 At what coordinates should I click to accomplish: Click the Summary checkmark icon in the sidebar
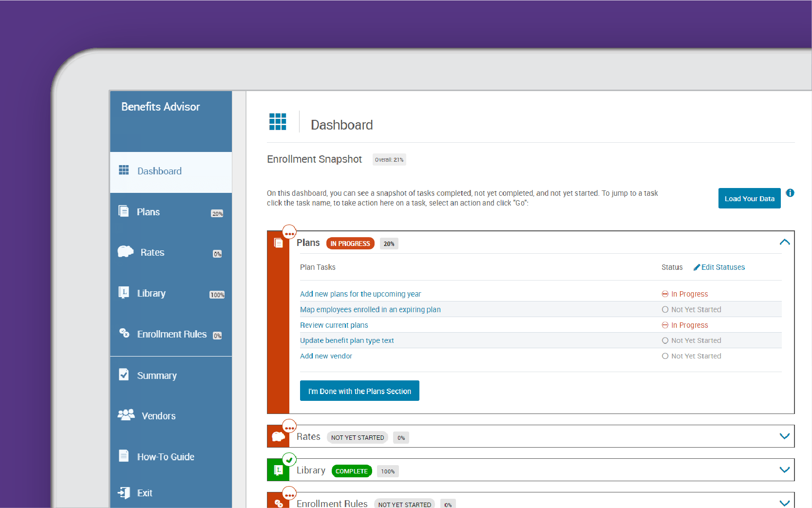pyautogui.click(x=124, y=375)
